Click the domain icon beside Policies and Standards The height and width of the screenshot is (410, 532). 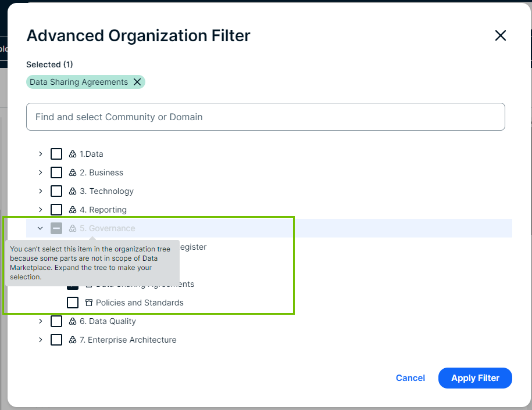tap(89, 303)
